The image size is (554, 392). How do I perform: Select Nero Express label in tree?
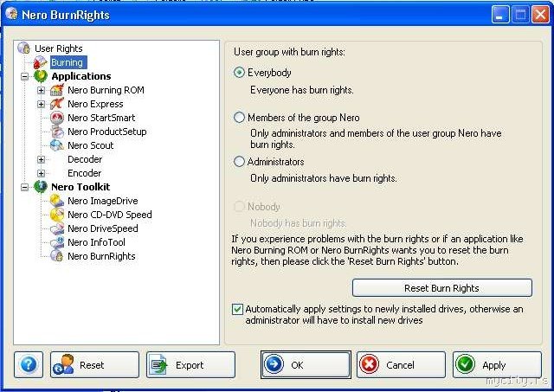pyautogui.click(x=95, y=104)
